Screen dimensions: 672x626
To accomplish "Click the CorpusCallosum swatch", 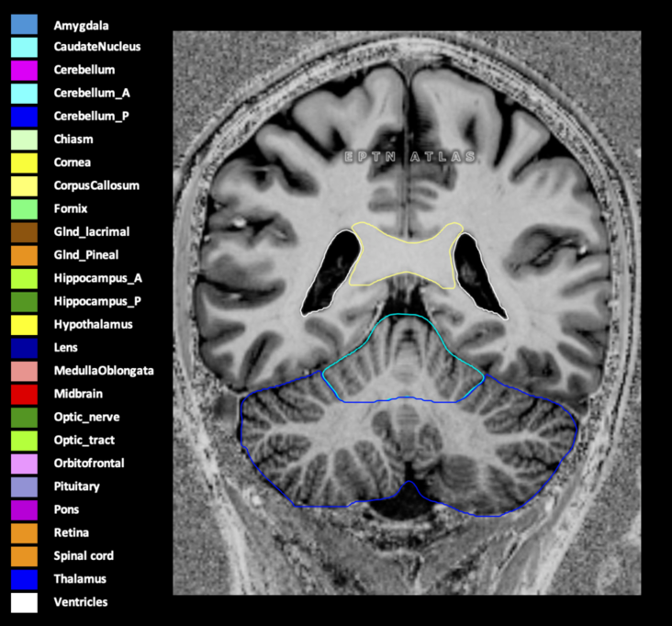I will point(24,186).
